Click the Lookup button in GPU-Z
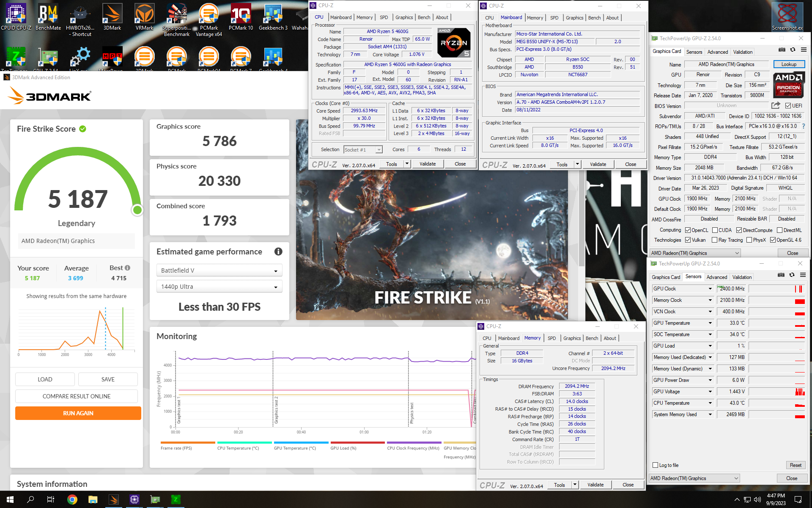Image resolution: width=812 pixels, height=508 pixels. tap(789, 64)
